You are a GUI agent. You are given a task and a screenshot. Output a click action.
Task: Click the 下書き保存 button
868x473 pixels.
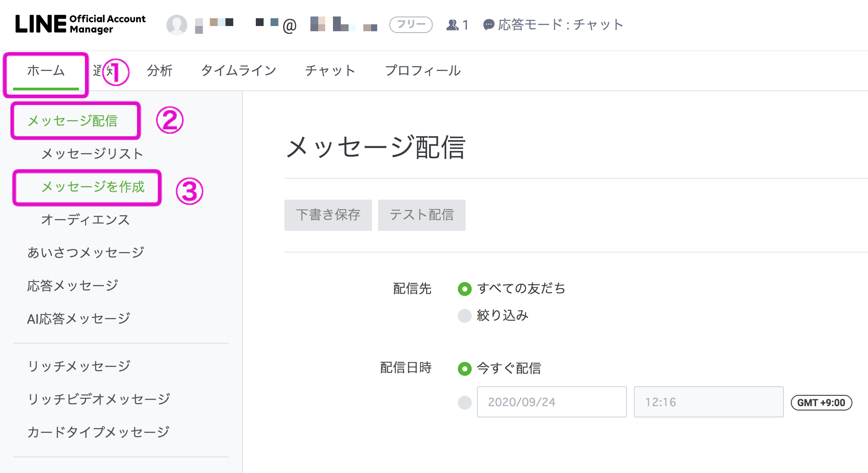tap(328, 215)
